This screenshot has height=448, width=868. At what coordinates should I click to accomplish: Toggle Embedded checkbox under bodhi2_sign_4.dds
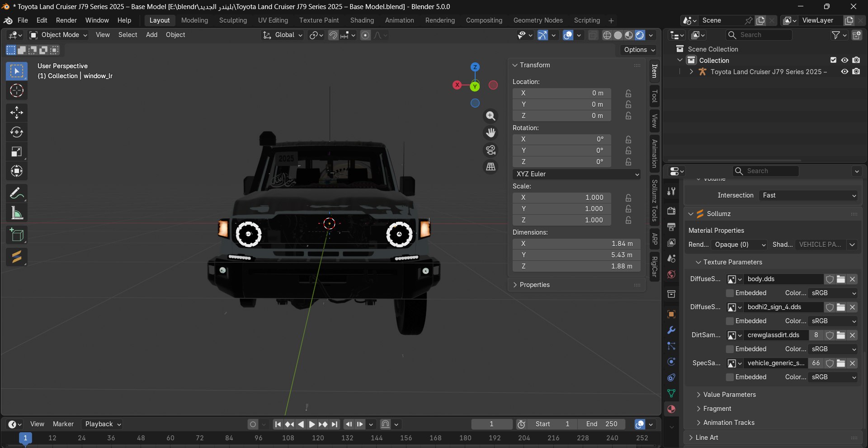730,321
